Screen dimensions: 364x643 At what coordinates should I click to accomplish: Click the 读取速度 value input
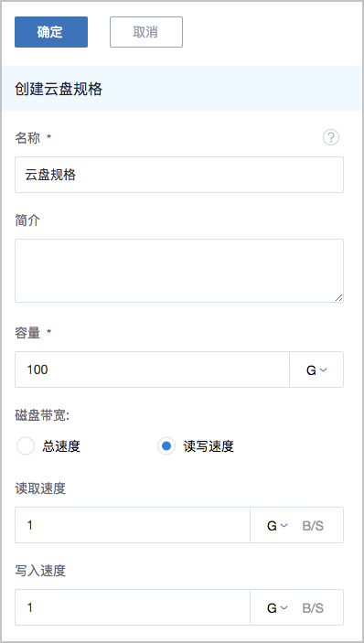(133, 525)
